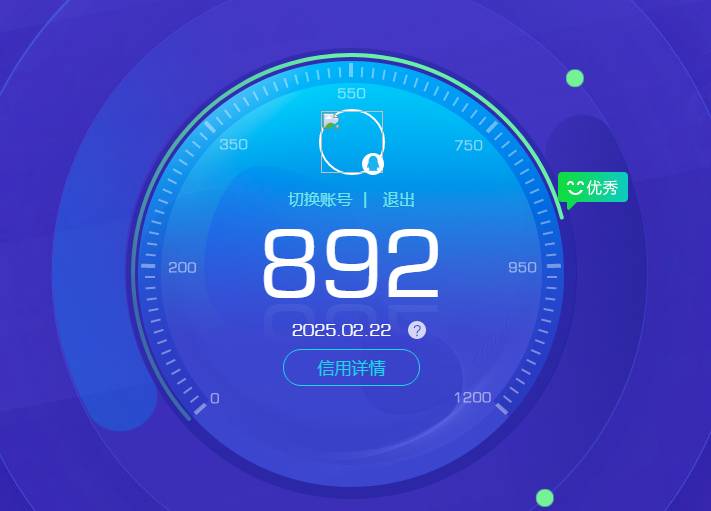This screenshot has height=511, width=711.
Task: Click 退出 to log out
Action: click(398, 200)
